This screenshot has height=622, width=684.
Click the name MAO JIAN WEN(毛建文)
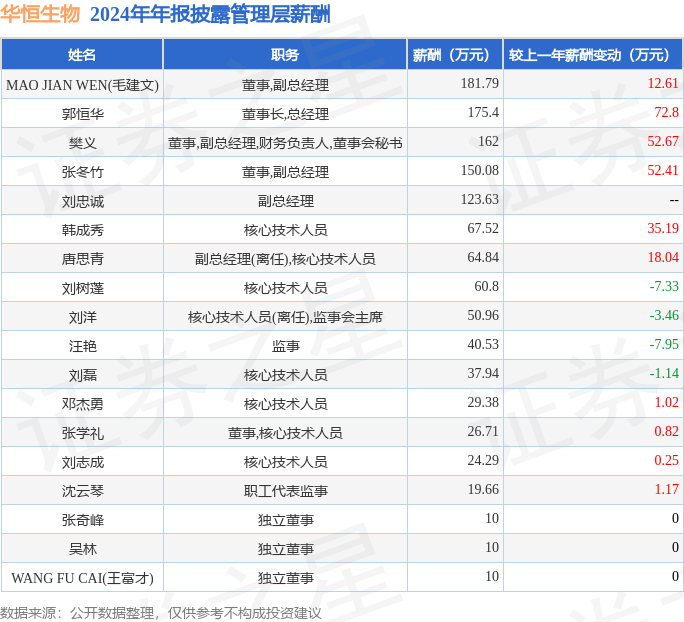pos(82,85)
